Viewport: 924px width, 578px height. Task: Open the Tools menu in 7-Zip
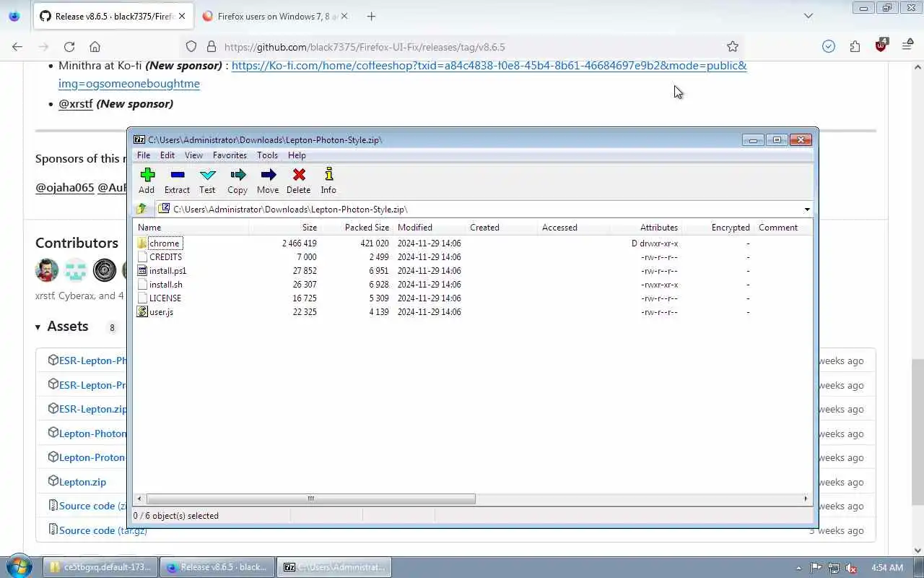tap(267, 155)
